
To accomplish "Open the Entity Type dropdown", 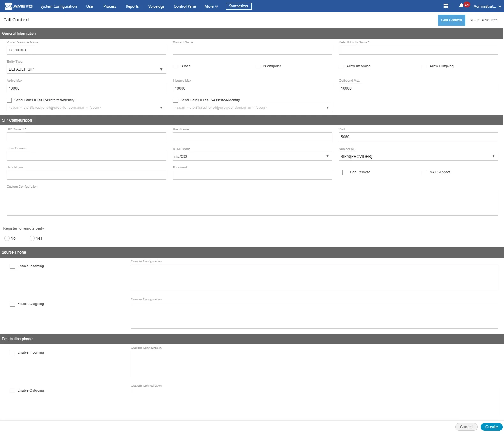I will coord(86,69).
